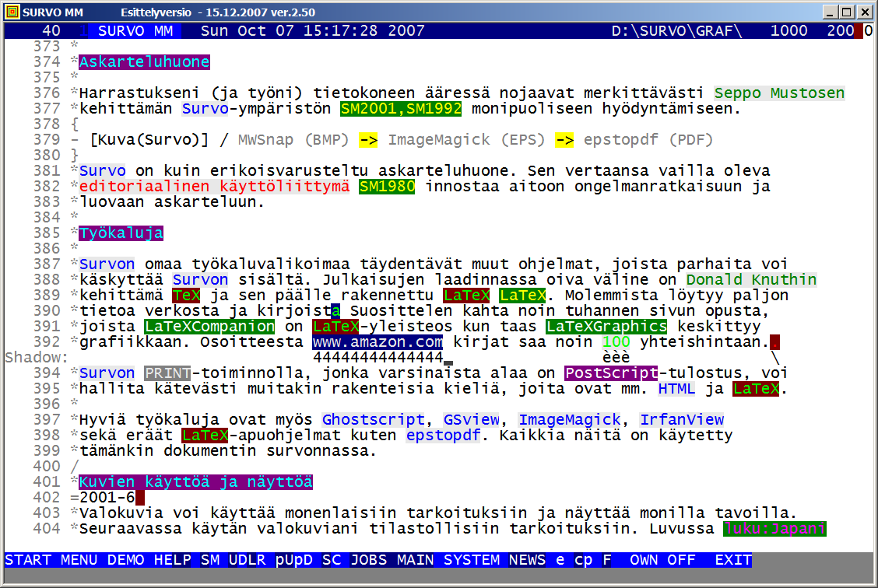Click the 'e' item in the bottom bar
This screenshot has height=588, width=878.
click(x=560, y=560)
